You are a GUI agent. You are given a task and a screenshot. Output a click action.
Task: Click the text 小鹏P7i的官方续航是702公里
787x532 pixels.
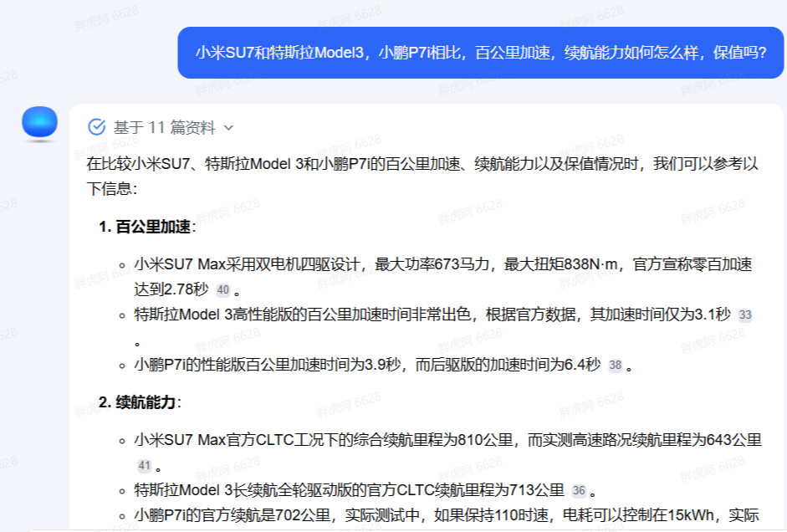(x=232, y=515)
